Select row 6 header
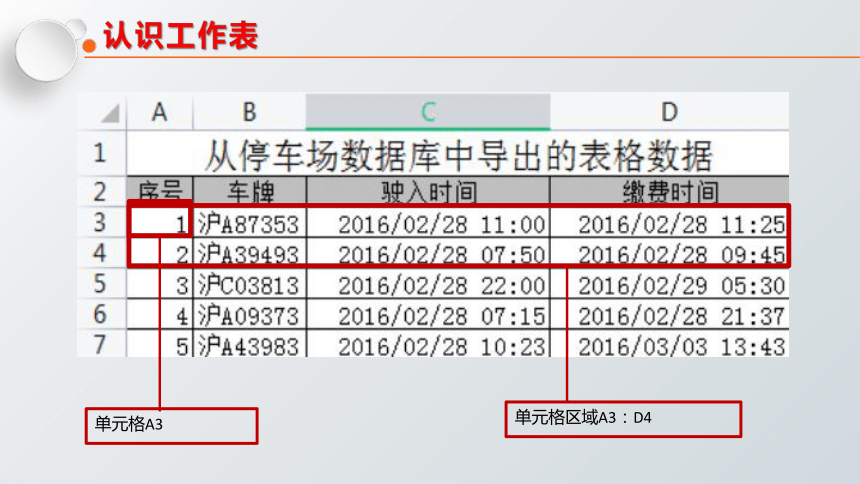Viewport: 860px width, 484px height. coord(101,314)
